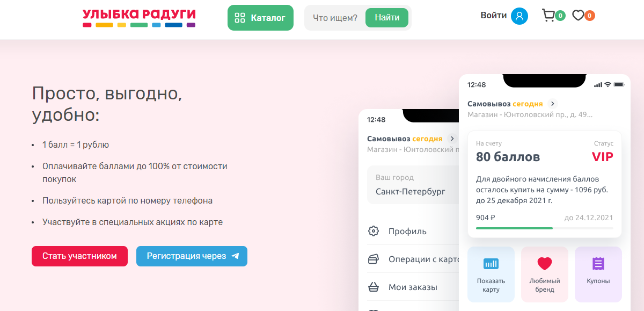
Task: Open the shopping cart icon
Action: point(550,16)
